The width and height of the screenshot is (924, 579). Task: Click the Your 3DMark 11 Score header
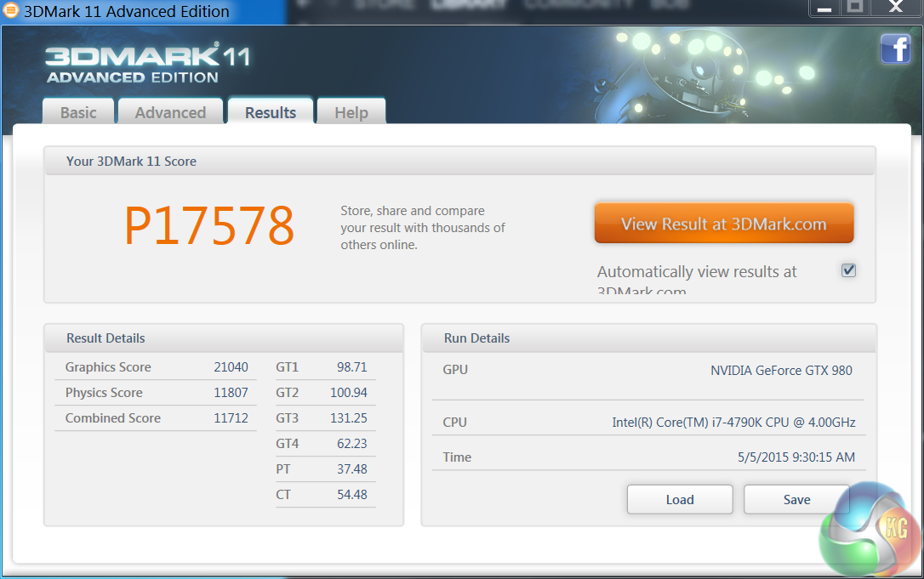click(x=459, y=161)
